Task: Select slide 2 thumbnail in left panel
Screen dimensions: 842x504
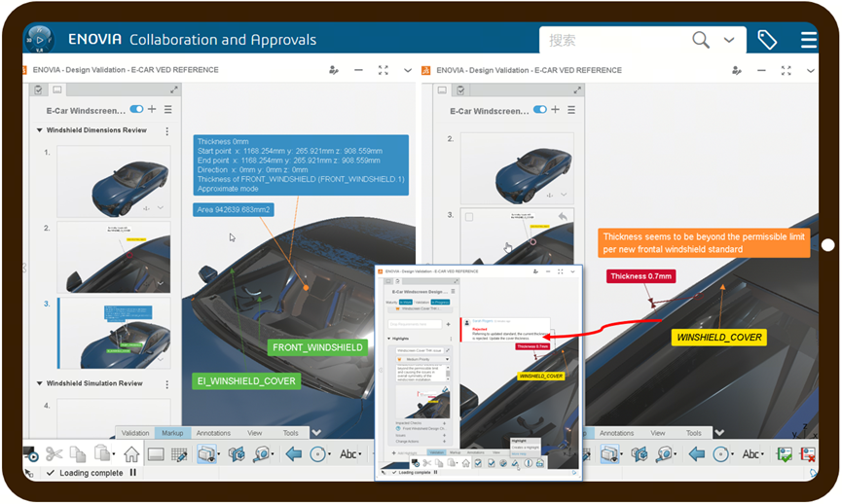Action: point(113,257)
